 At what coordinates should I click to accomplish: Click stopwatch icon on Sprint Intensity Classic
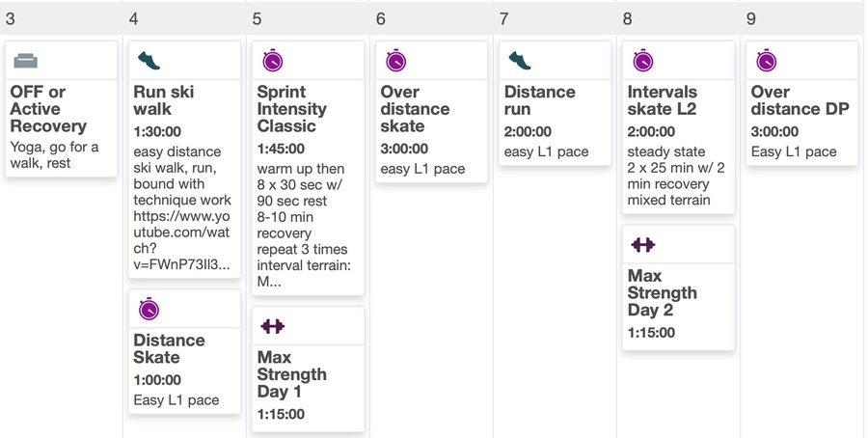(273, 61)
